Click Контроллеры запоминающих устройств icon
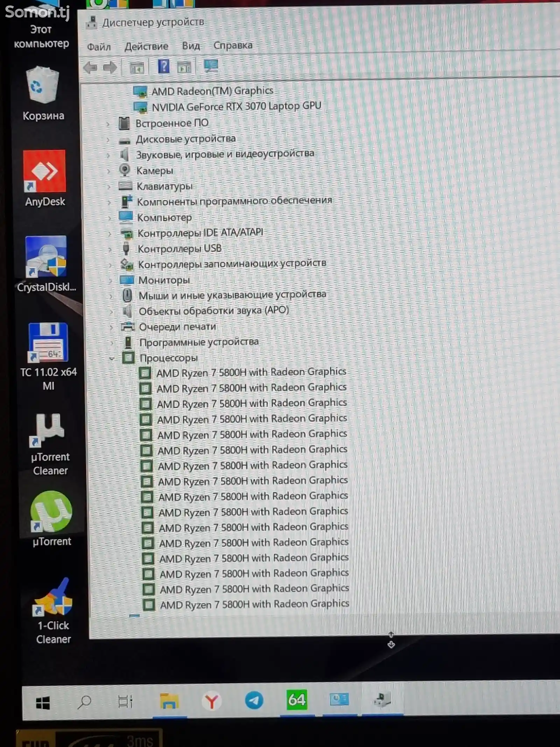This screenshot has width=560, height=747. pyautogui.click(x=127, y=264)
